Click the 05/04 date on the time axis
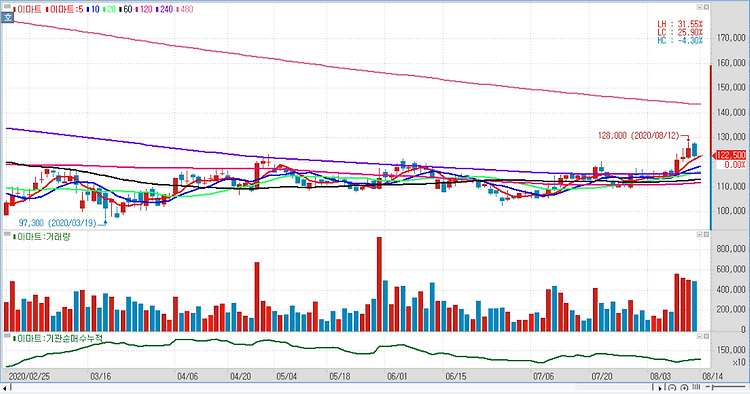The height and width of the screenshot is (394, 750). point(286,376)
